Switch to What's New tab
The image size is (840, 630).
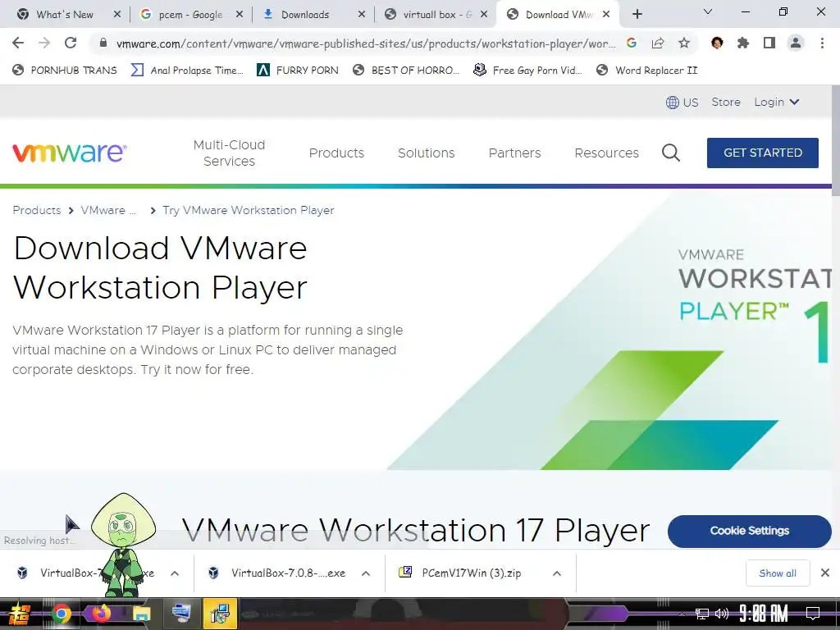[64, 15]
